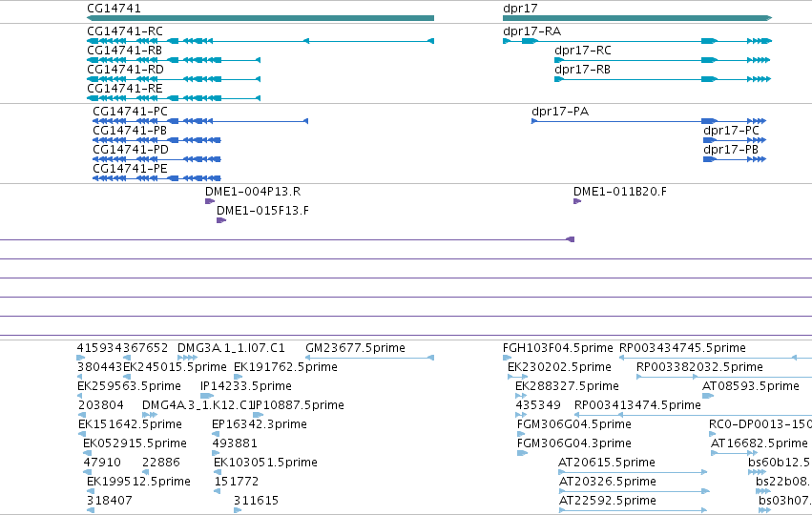This screenshot has width=812, height=515.
Task: Click the CG14741-RD transcript label
Action: click(x=125, y=70)
